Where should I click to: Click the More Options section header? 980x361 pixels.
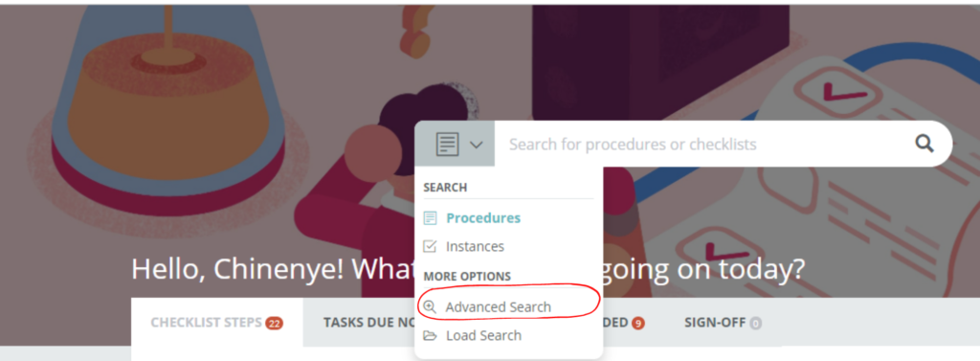tap(467, 276)
